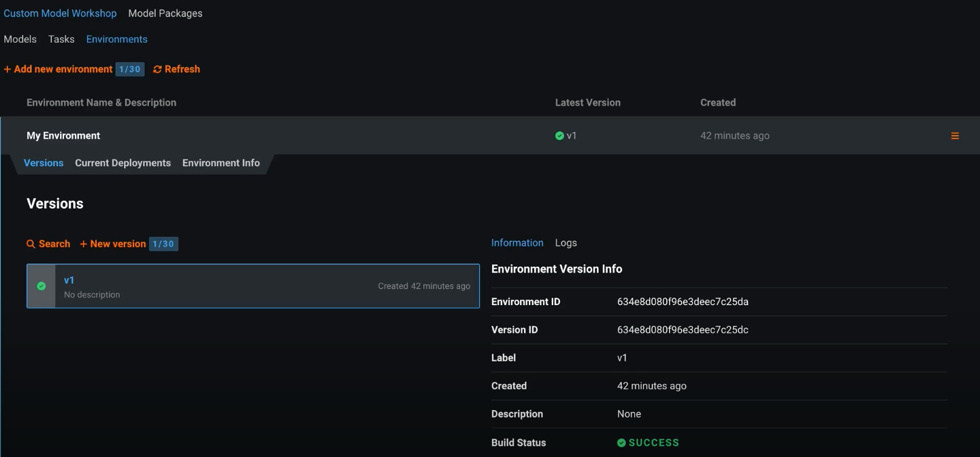The image size is (980, 457).
Task: Switch to the Model Packages tab
Action: tap(165, 13)
